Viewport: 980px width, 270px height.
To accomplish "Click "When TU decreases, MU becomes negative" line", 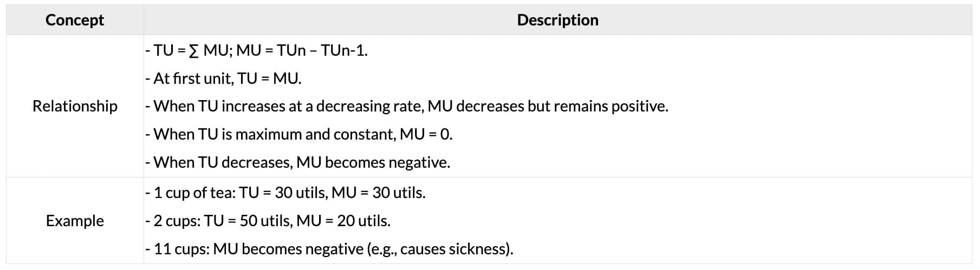I will click(298, 162).
